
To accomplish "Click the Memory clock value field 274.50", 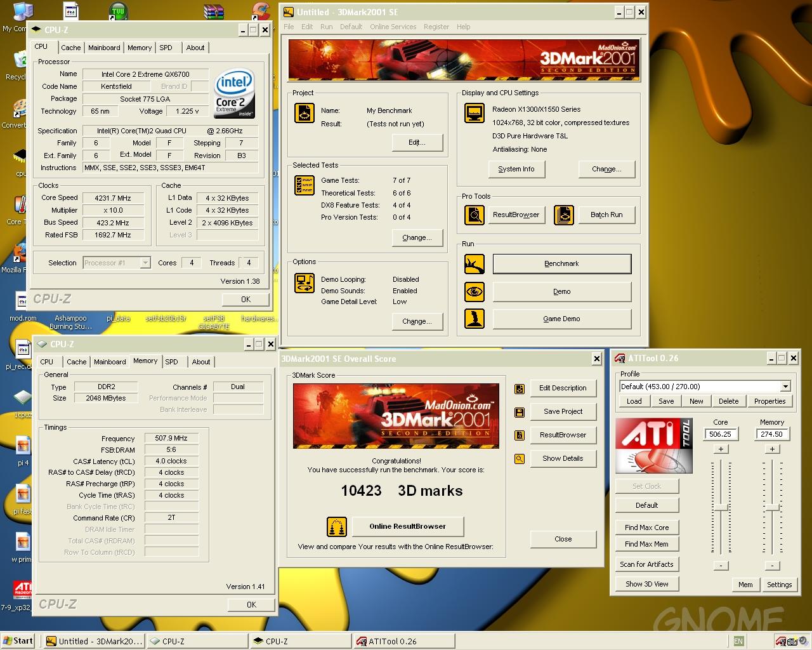I will 772,434.
